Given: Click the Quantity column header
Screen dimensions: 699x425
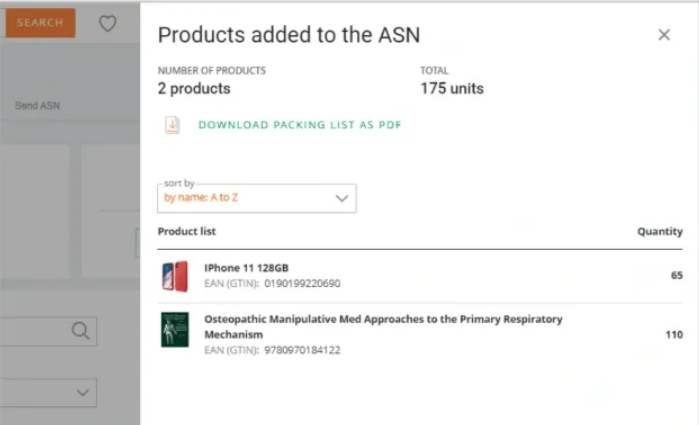Looking at the screenshot, I should [660, 231].
